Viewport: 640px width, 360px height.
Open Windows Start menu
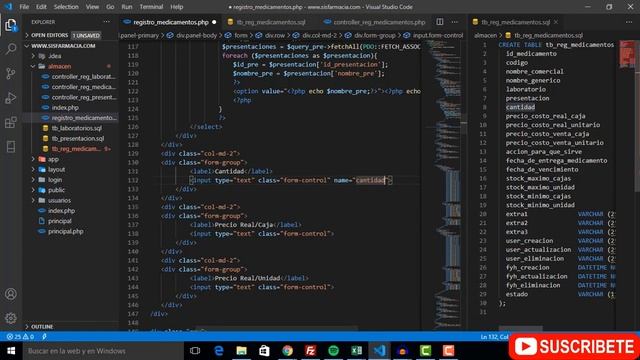11,351
